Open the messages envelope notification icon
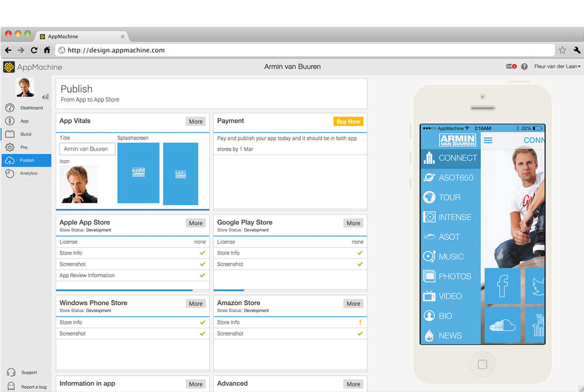The image size is (584, 392). click(x=511, y=66)
